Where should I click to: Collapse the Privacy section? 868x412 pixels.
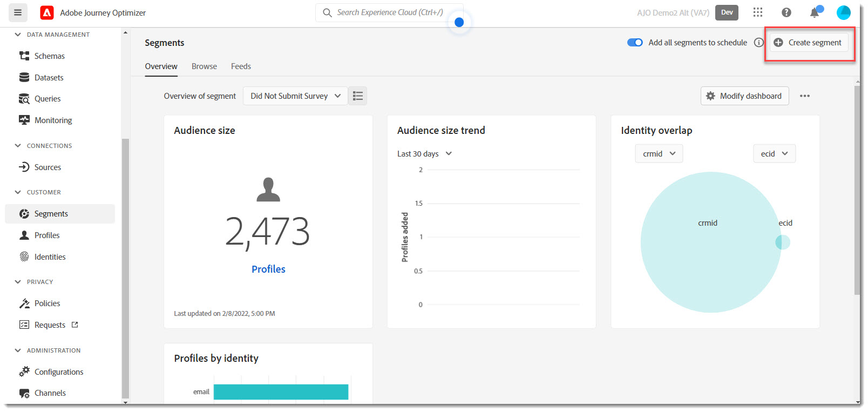[18, 282]
